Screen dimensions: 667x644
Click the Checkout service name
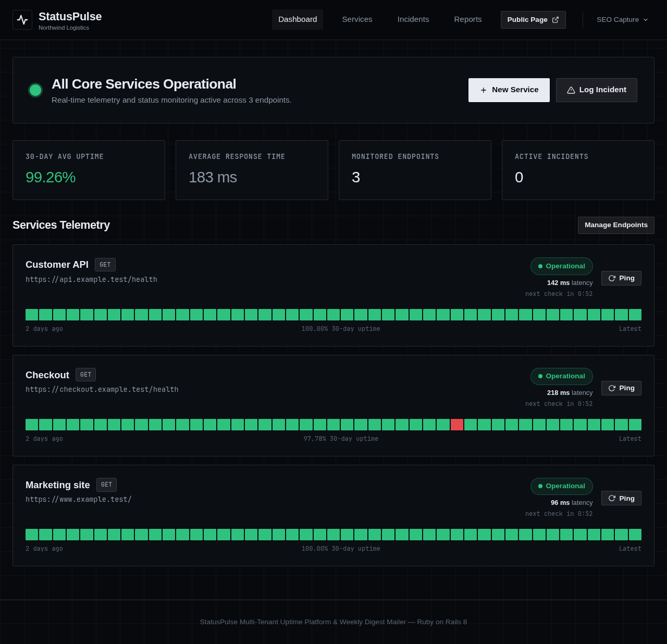[47, 375]
